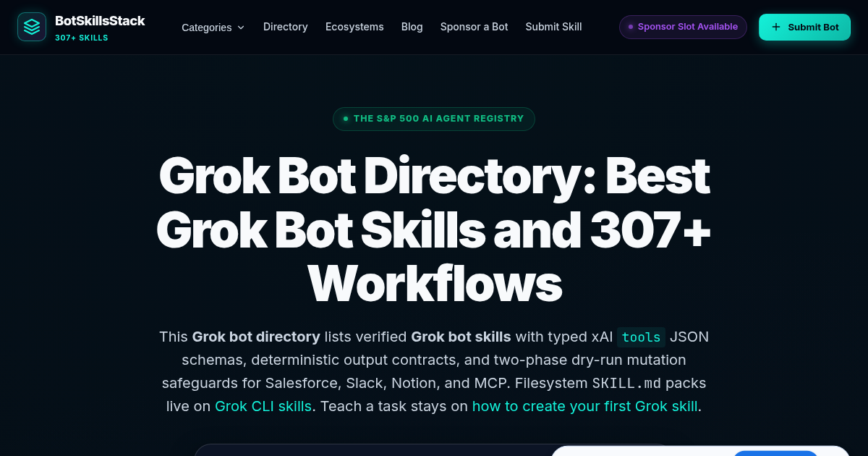Click the purple dot in Sponsor Slot pill
The height and width of the screenshot is (456, 868).
631,27
